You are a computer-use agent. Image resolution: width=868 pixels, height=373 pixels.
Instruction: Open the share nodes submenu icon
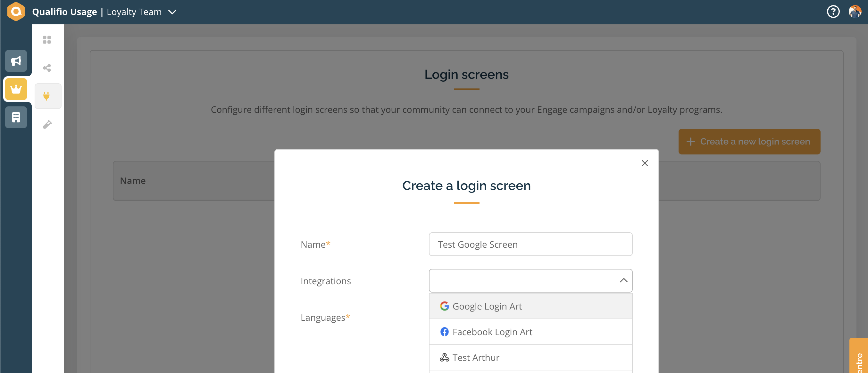[x=47, y=68]
